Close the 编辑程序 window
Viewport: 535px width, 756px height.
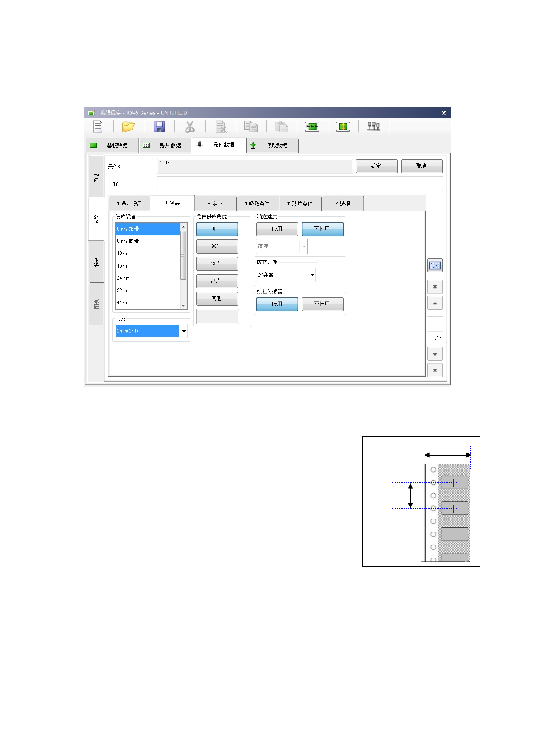pyautogui.click(x=443, y=113)
